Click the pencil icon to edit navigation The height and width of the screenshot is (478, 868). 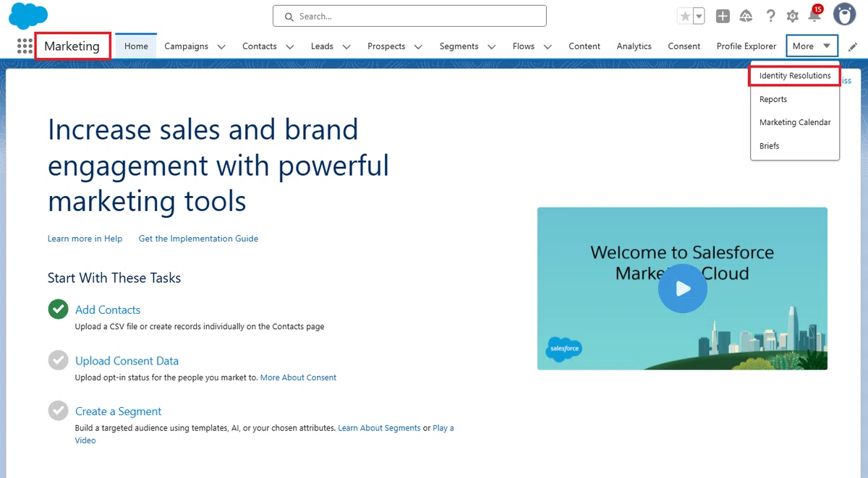[x=854, y=46]
